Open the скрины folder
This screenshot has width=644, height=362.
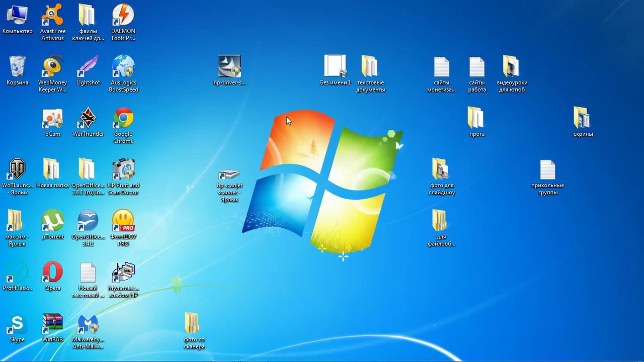583,123
